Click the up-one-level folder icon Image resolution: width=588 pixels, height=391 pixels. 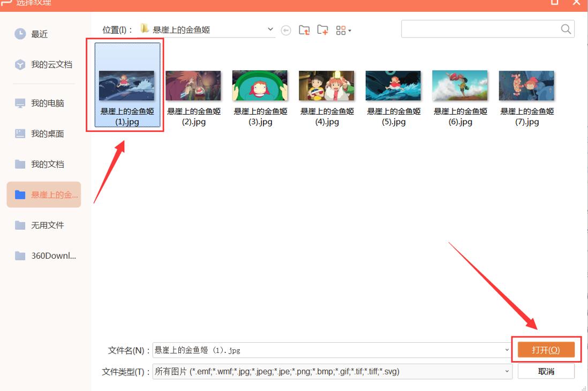305,30
